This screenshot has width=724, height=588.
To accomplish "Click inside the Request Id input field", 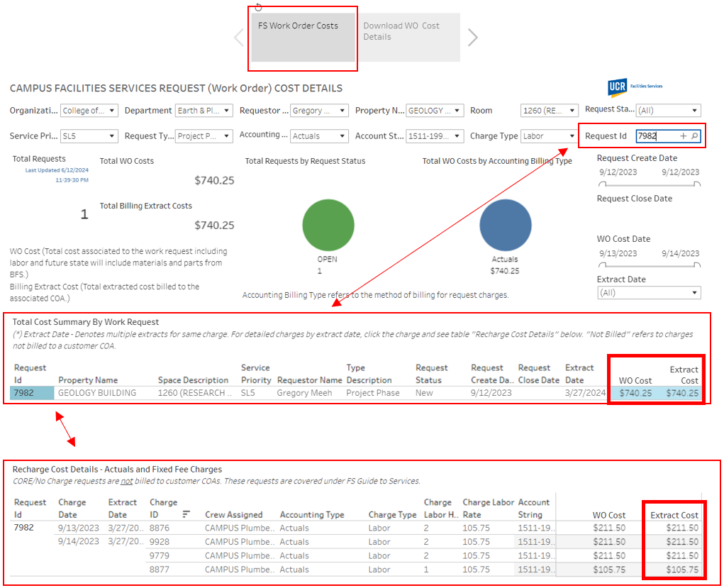I will (656, 136).
